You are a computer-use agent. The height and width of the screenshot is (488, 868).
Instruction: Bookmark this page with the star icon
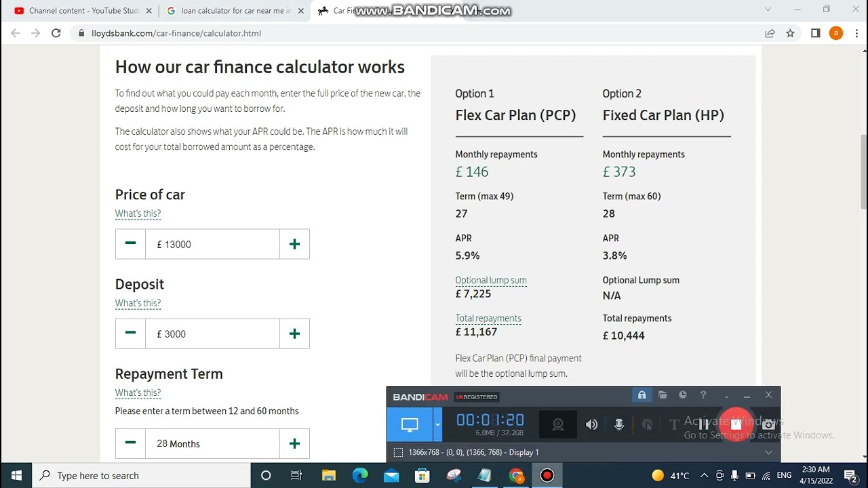pos(790,33)
